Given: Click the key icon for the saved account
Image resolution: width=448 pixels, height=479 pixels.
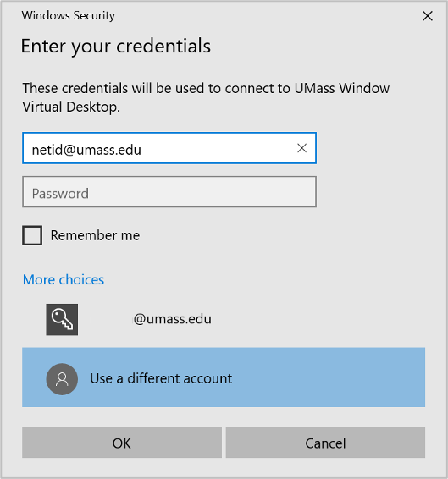Looking at the screenshot, I should tap(62, 319).
